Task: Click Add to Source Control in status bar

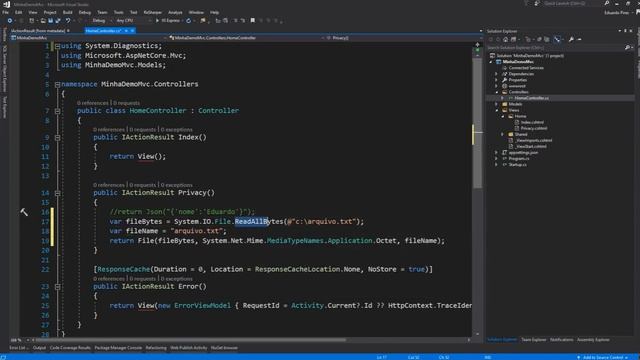Action: pos(602,357)
